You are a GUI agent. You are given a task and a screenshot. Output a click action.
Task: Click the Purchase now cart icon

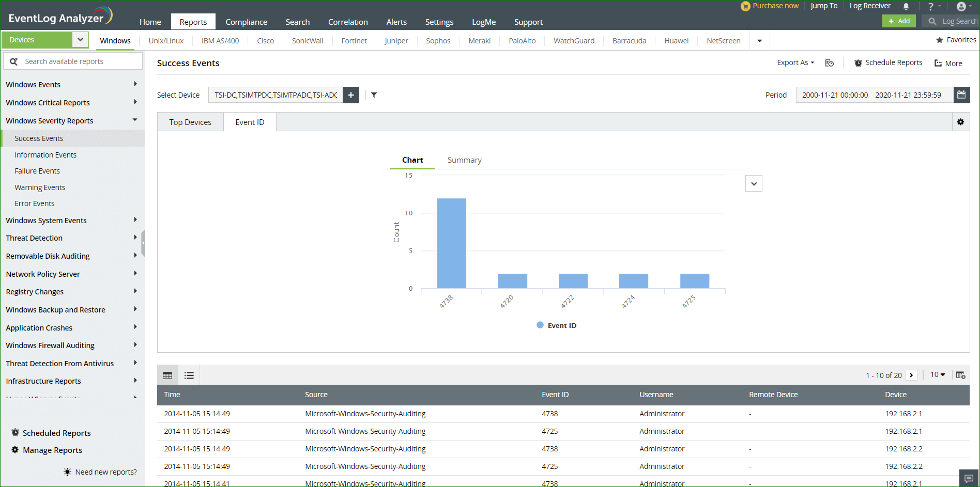(745, 6)
